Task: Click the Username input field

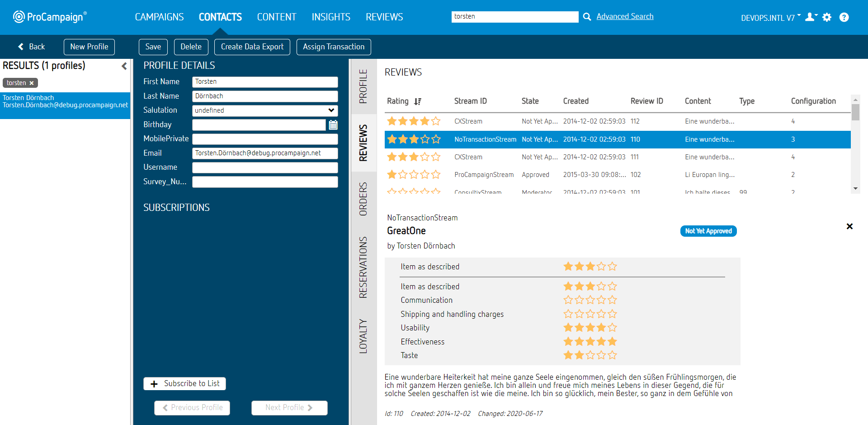Action: [265, 167]
